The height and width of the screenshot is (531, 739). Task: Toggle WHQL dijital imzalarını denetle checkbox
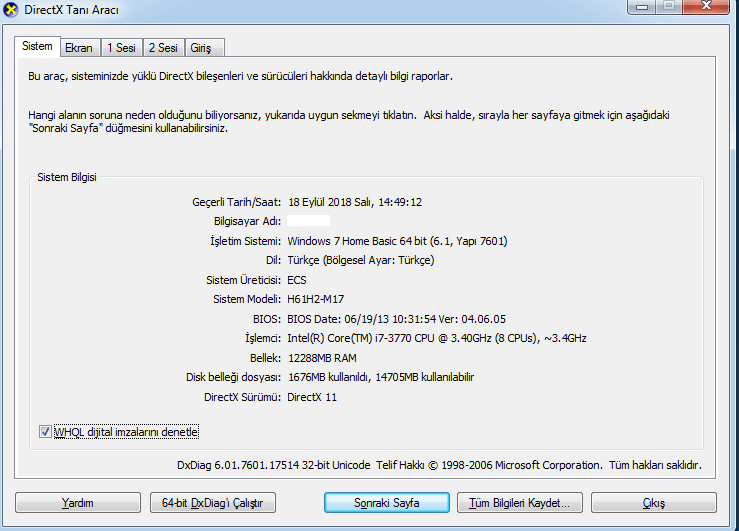pos(45,432)
